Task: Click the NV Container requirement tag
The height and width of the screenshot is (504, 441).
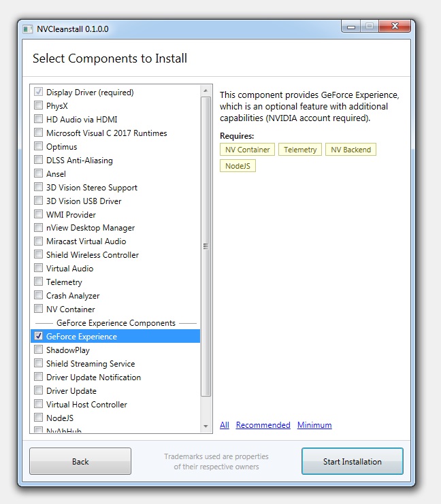Action: tap(247, 150)
